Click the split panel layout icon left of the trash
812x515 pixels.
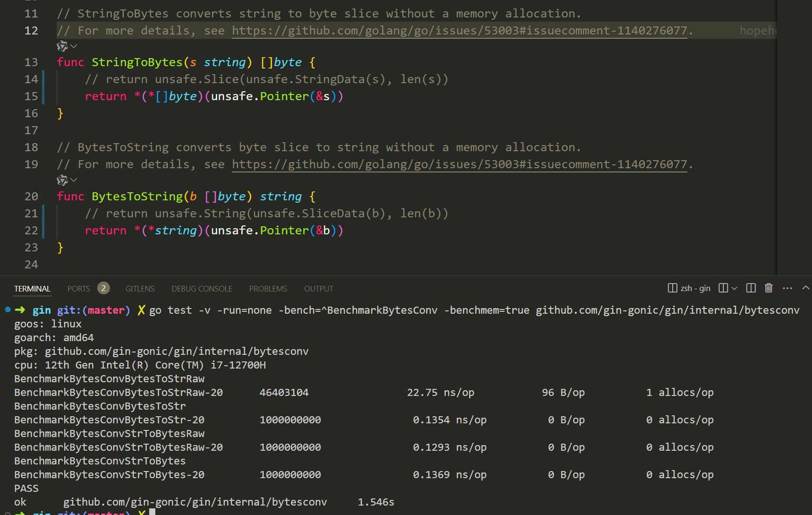(x=751, y=288)
